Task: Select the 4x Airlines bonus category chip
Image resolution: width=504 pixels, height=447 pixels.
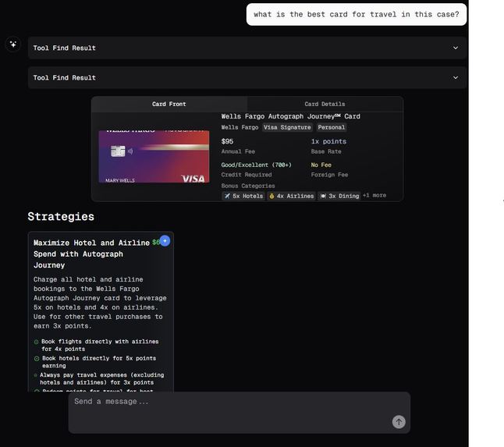Action: (291, 196)
